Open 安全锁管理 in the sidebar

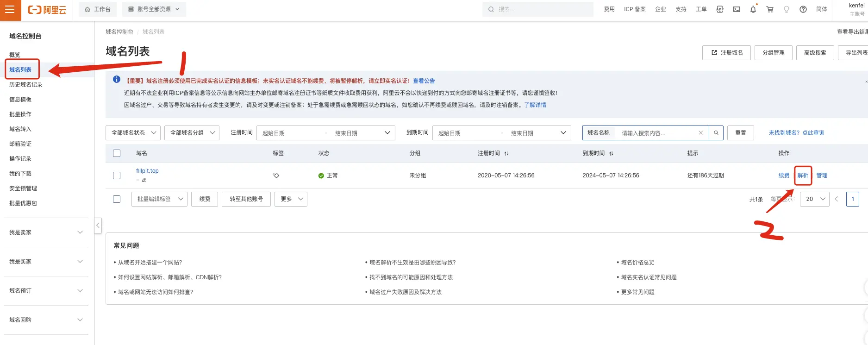coord(23,188)
